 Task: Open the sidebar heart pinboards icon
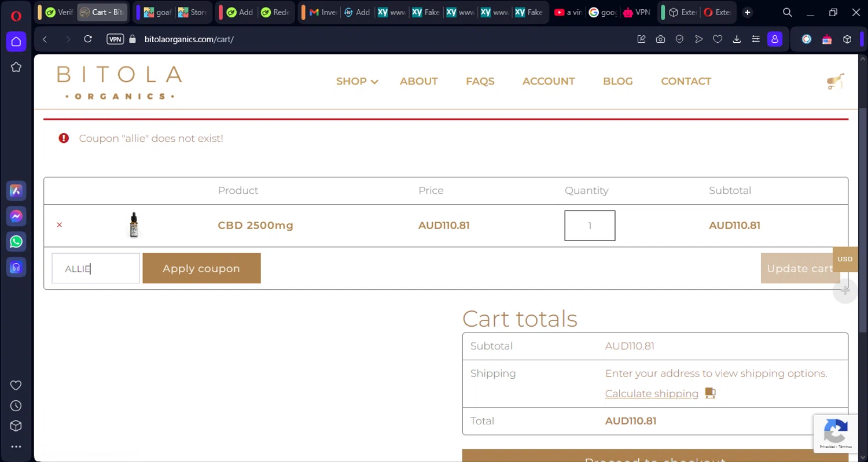pyautogui.click(x=16, y=385)
